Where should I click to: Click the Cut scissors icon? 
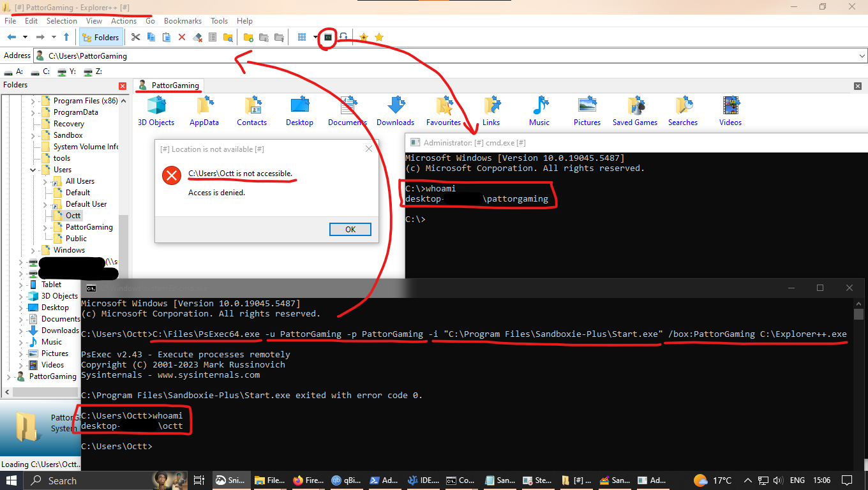(x=135, y=38)
